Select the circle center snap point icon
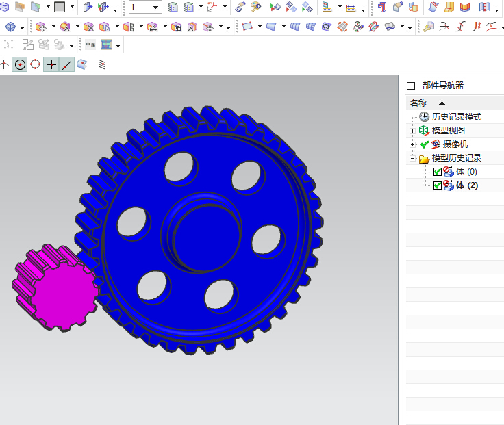The height and width of the screenshot is (425, 504). pyautogui.click(x=20, y=64)
